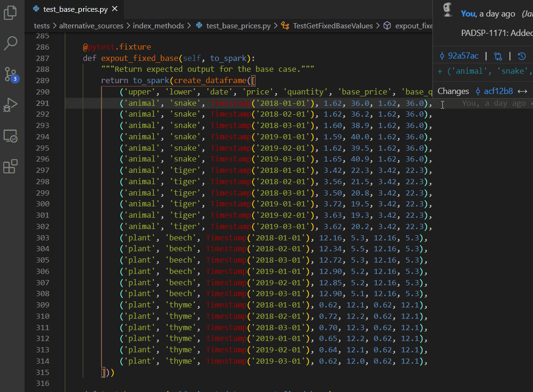Open the TestGetFixedBaseValues class breadcrumb
This screenshot has height=392, width=533.
332,26
